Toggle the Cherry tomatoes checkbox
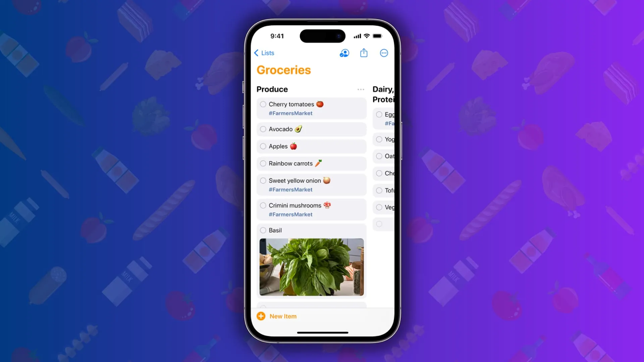Image resolution: width=644 pixels, height=362 pixels. [263, 104]
